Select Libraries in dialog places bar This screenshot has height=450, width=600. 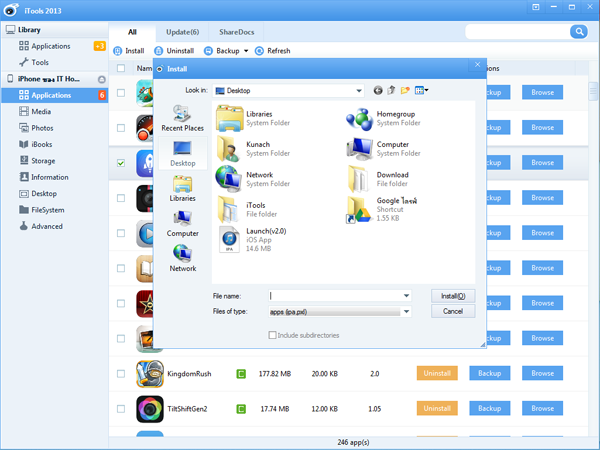(x=183, y=189)
